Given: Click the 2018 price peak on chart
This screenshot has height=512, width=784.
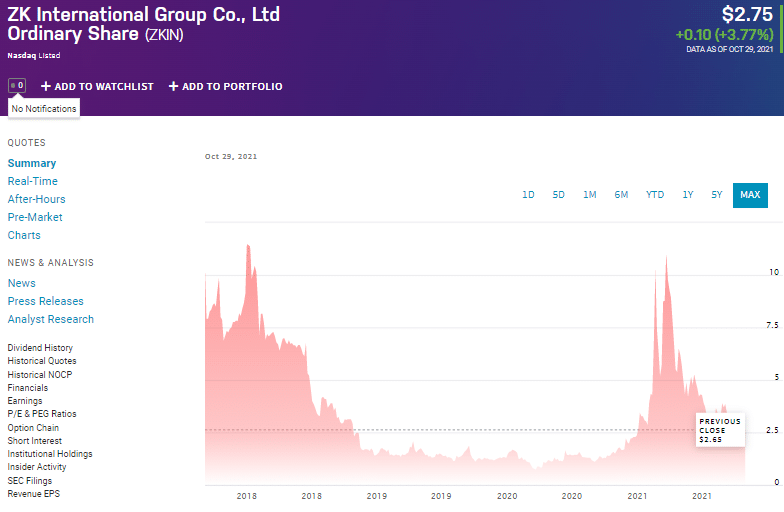Looking at the screenshot, I should [248, 246].
